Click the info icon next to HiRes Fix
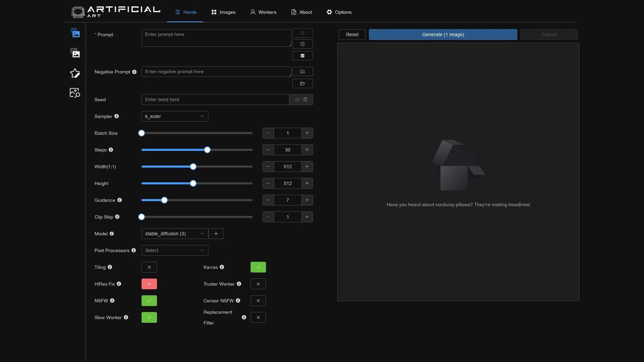The width and height of the screenshot is (644, 362). click(119, 284)
